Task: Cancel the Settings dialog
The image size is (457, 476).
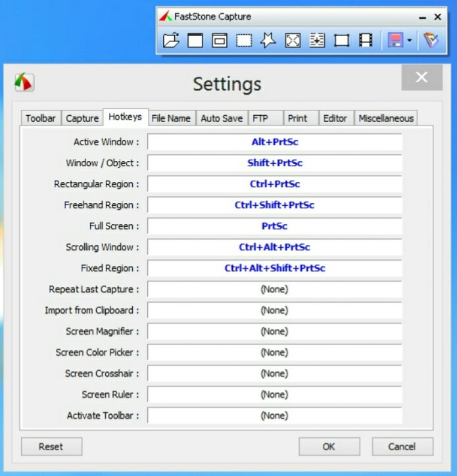Action: (402, 446)
